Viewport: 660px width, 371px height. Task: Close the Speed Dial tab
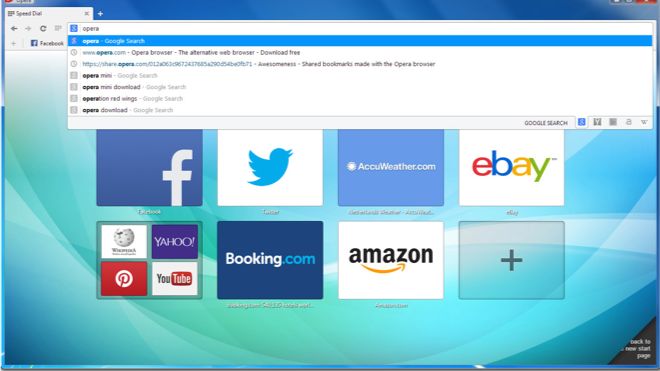point(86,13)
